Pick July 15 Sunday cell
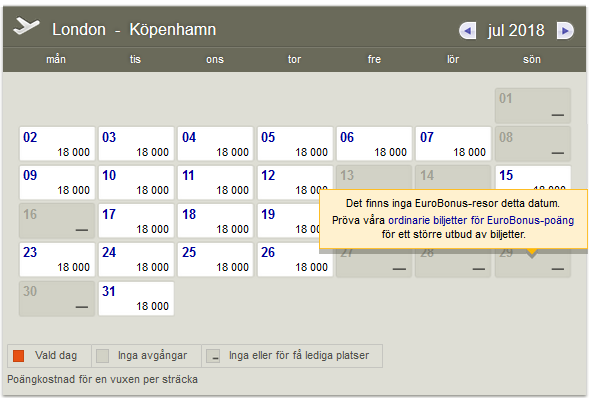 [x=533, y=178]
